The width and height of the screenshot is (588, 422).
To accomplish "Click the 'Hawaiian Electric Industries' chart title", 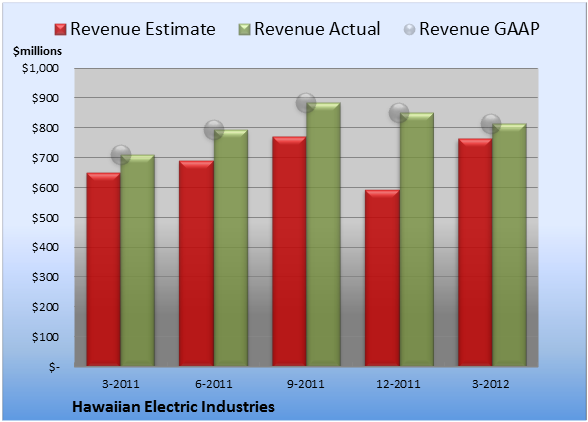I will 173,407.
